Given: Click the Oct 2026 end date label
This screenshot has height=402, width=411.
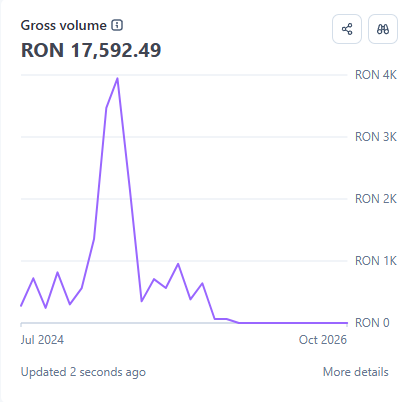Looking at the screenshot, I should [x=323, y=340].
